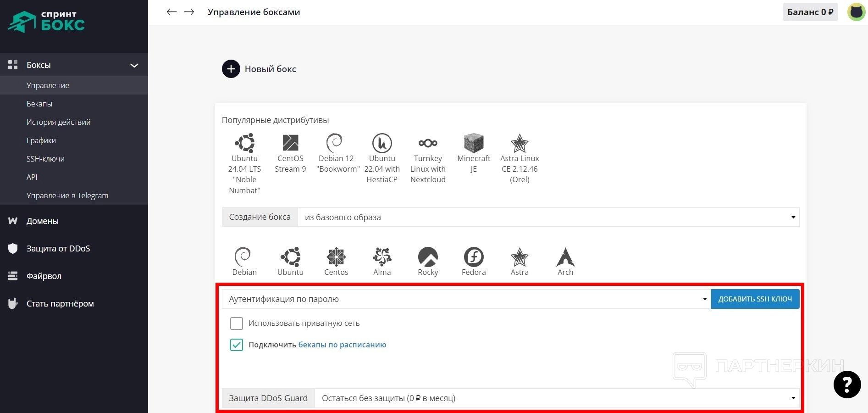Open the Домены section label

pos(43,221)
